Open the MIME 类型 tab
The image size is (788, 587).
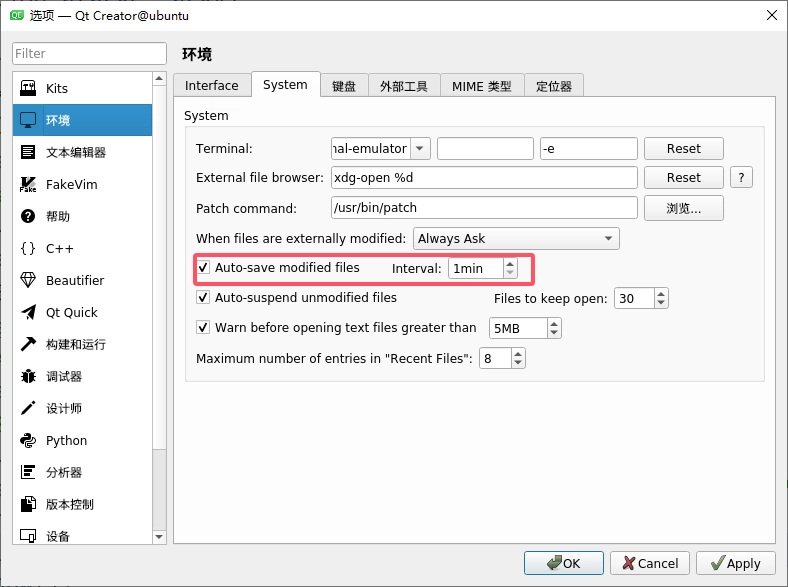481,86
